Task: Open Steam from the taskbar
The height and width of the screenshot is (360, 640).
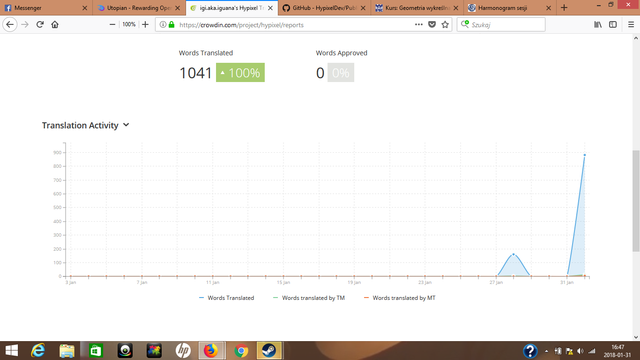Action: pyautogui.click(x=269, y=351)
